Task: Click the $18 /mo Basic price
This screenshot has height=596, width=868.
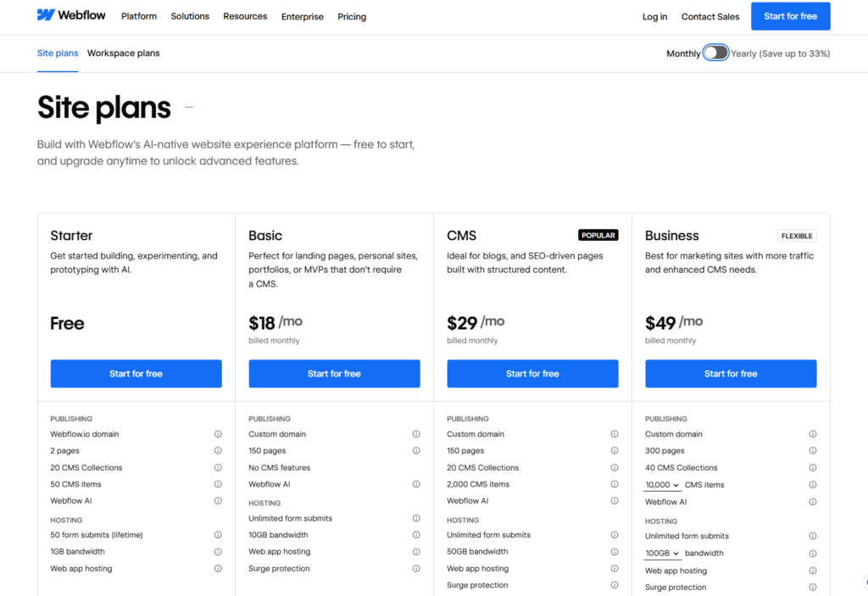Action: pos(275,322)
